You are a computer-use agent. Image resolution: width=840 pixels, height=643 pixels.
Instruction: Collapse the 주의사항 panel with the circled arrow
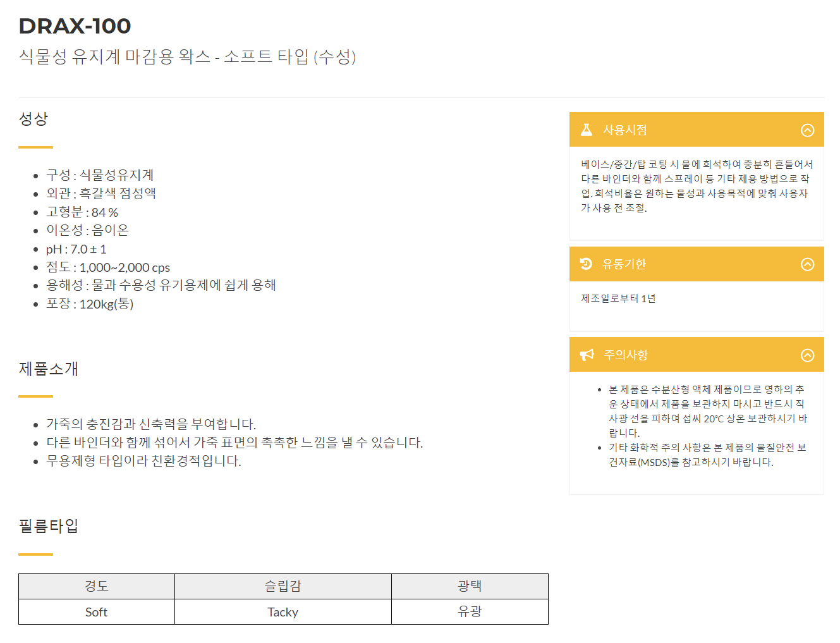(x=807, y=355)
